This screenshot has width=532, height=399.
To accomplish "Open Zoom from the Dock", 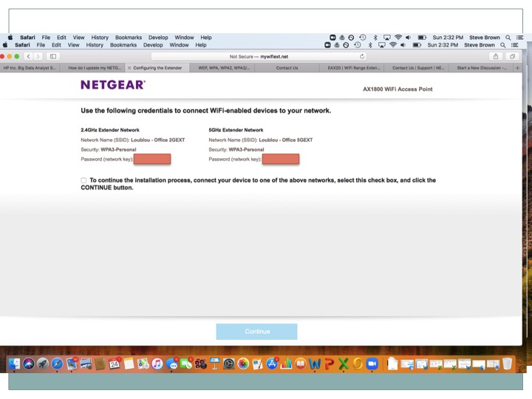I will 372,364.
